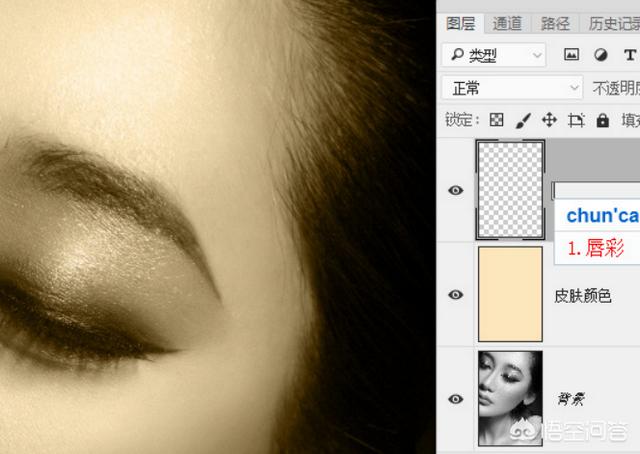Lock all with padlock icon
This screenshot has height=454, width=640.
pyautogui.click(x=602, y=120)
